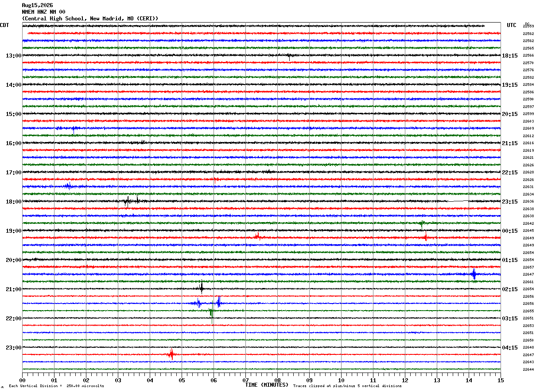Select the black spike on the 13:00 trace
Screen dimensions: 536x392
pyautogui.click(x=289, y=56)
